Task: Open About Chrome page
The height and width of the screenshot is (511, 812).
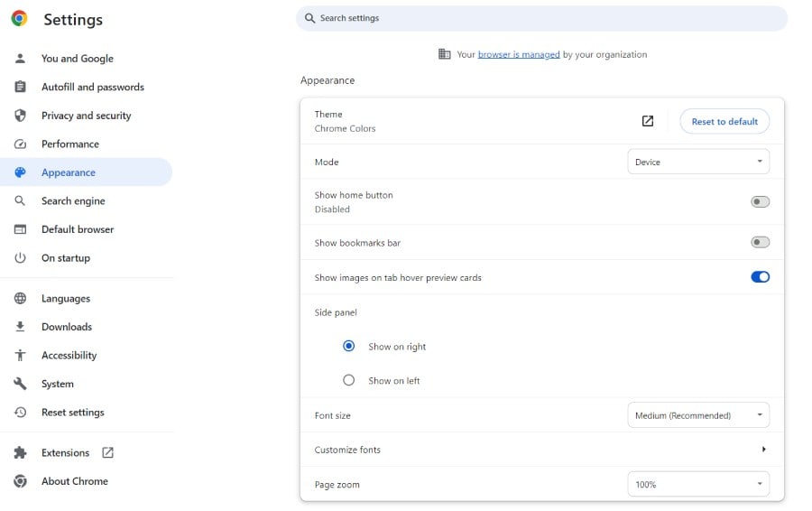Action: 86,481
